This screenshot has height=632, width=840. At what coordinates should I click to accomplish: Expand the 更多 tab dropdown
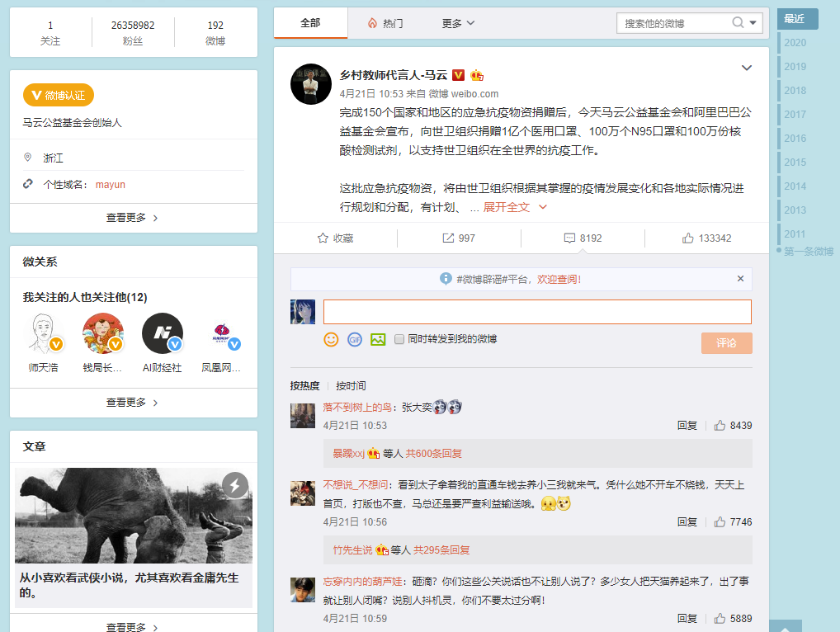click(x=458, y=23)
